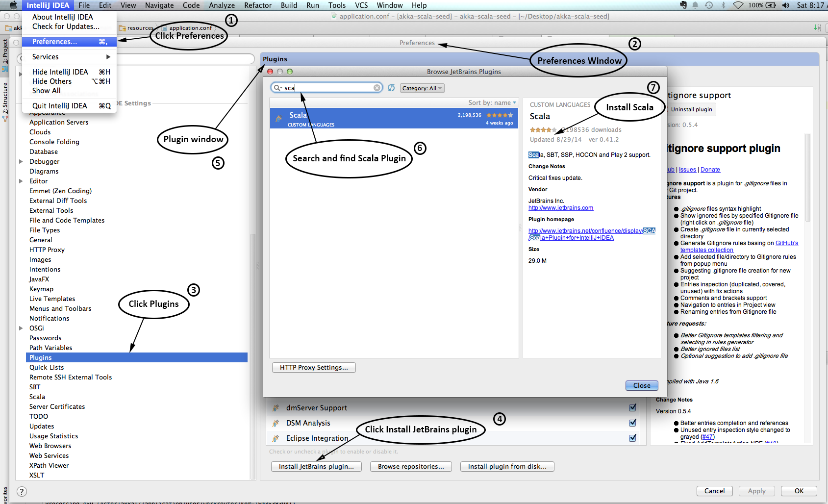Open Preferences help question mark button
The height and width of the screenshot is (504, 828).
click(x=22, y=491)
